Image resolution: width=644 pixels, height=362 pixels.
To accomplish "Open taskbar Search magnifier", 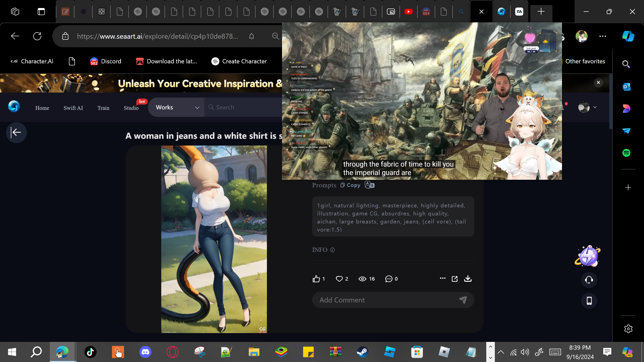I will 36,352.
